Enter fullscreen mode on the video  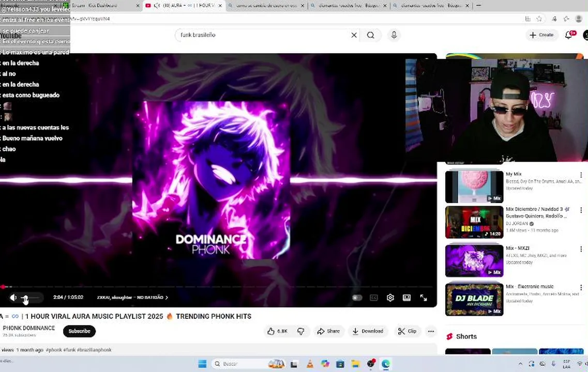coord(424,298)
